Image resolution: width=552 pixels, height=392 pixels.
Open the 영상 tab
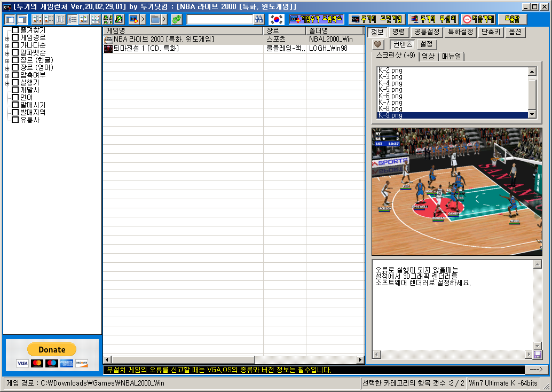(x=428, y=57)
